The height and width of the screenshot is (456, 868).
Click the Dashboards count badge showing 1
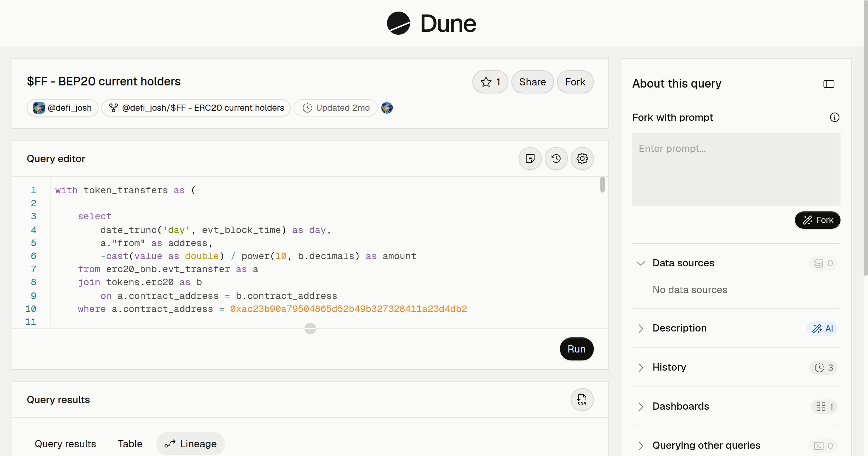pos(824,406)
